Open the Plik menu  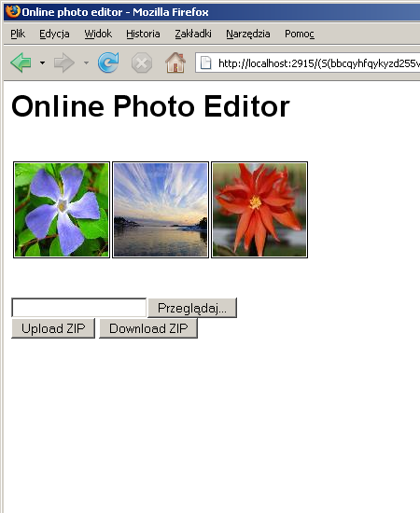point(18,34)
